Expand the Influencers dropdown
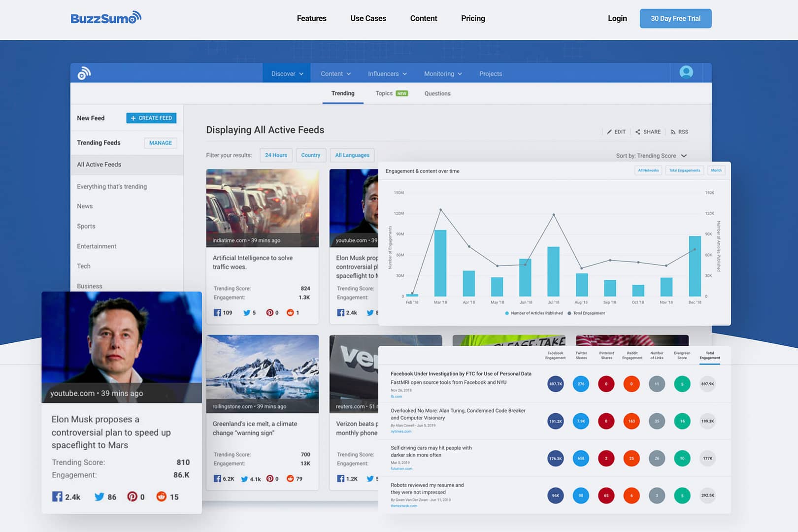 point(388,74)
